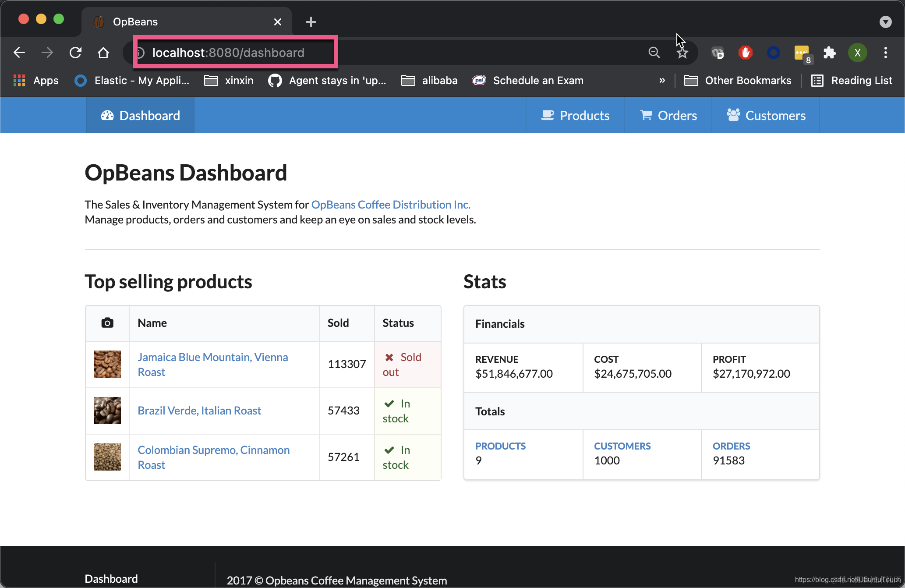Open the Chrome three-dot menu
Screen dimensions: 905x588
[x=885, y=53]
